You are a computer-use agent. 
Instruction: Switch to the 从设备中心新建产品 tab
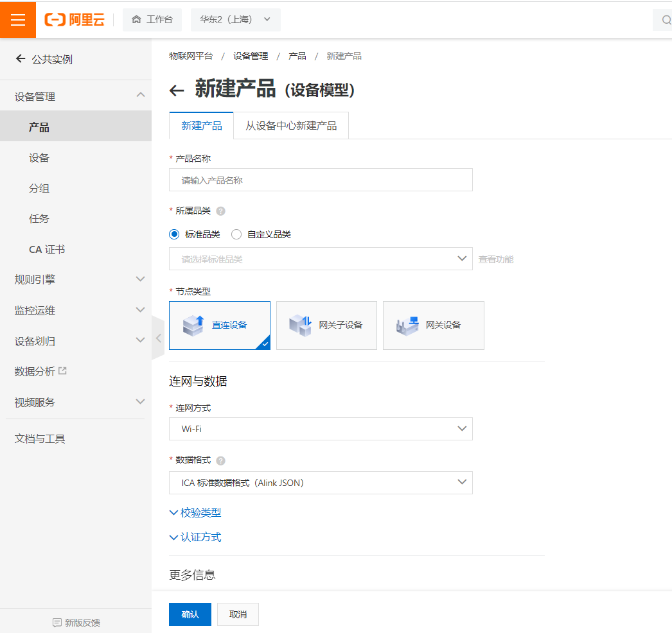coord(291,125)
